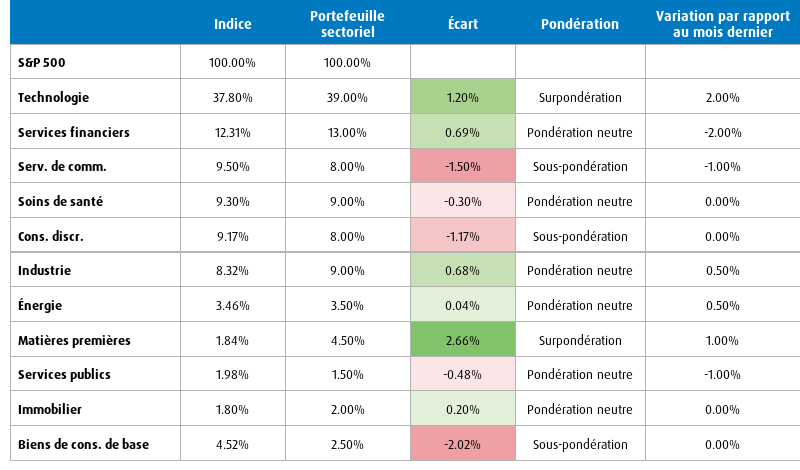Click Surpondération in the Technologie row
Image resolution: width=800 pixels, height=470 pixels.
(580, 97)
